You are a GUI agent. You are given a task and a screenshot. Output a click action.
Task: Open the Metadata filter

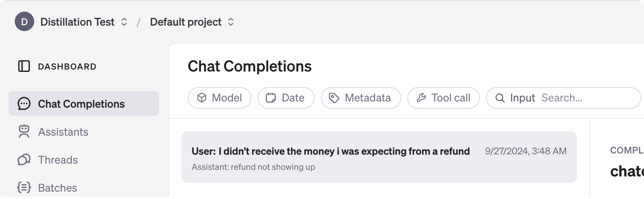point(361,98)
